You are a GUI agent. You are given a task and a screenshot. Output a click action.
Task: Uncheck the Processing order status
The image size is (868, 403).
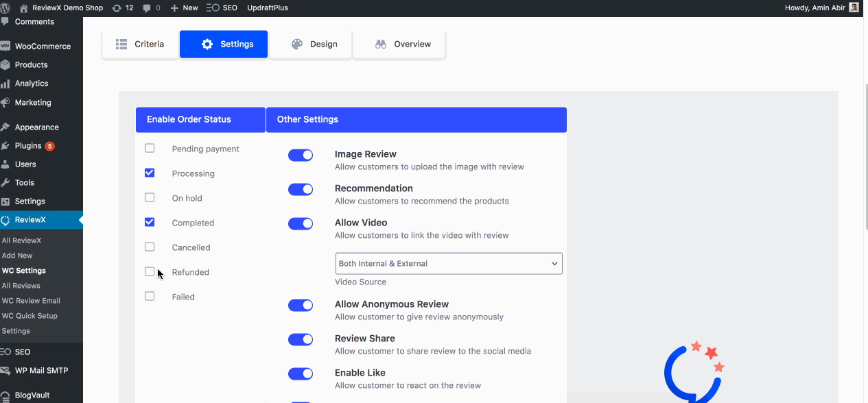click(150, 173)
